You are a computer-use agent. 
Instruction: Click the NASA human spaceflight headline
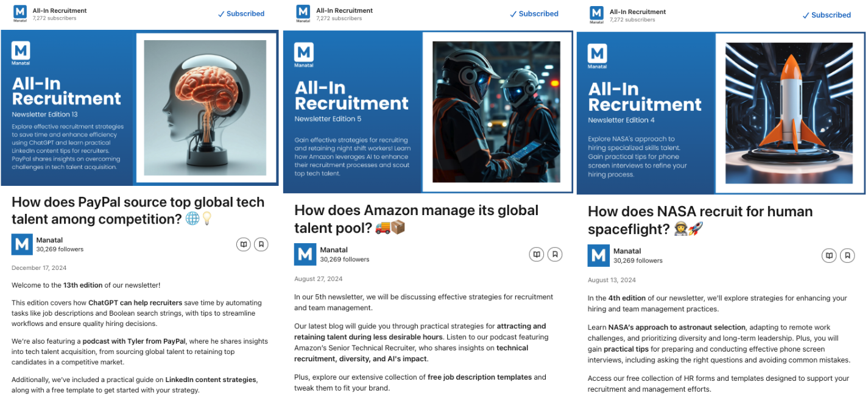[x=700, y=221]
